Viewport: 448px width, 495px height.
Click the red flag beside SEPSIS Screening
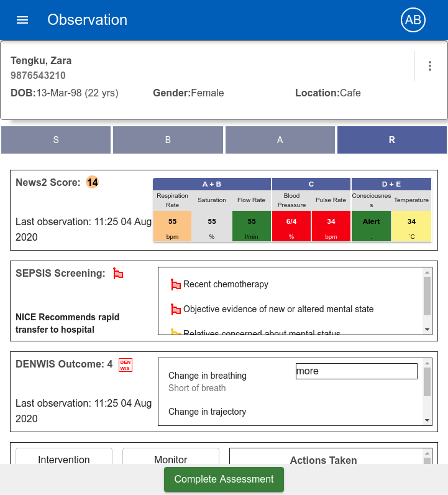(118, 274)
